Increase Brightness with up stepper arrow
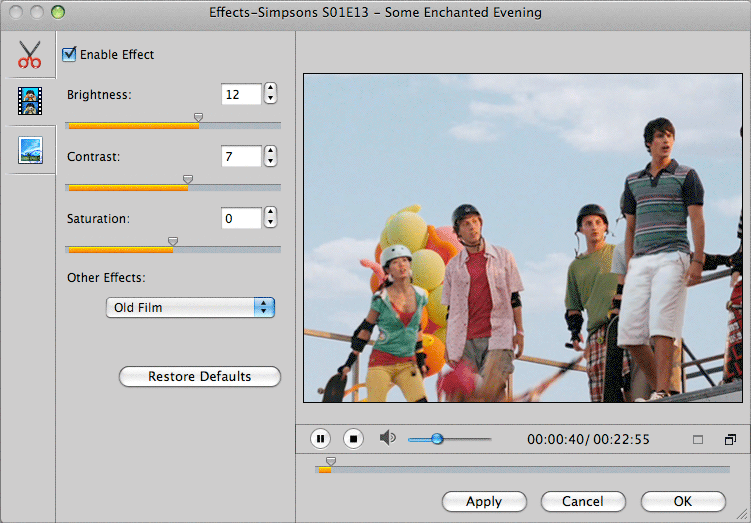The image size is (751, 523). click(x=271, y=88)
